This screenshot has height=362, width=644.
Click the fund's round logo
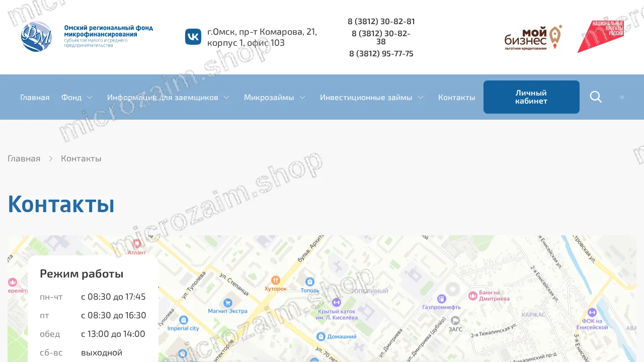(37, 37)
